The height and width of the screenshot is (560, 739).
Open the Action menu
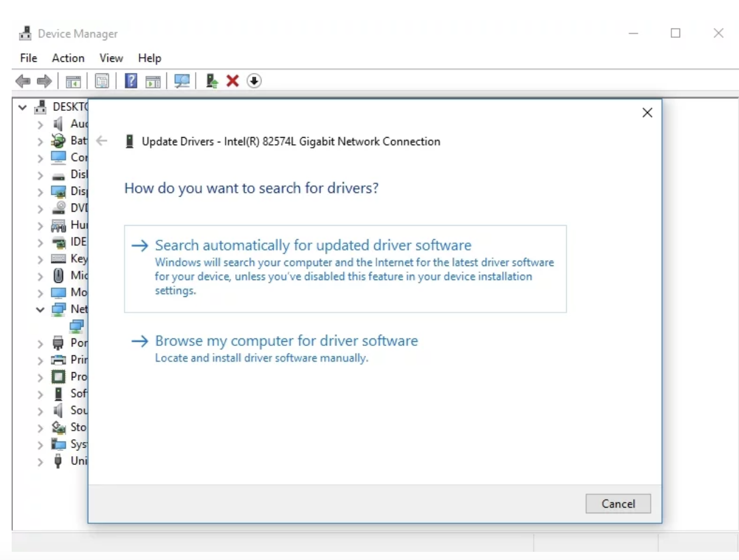pos(68,58)
